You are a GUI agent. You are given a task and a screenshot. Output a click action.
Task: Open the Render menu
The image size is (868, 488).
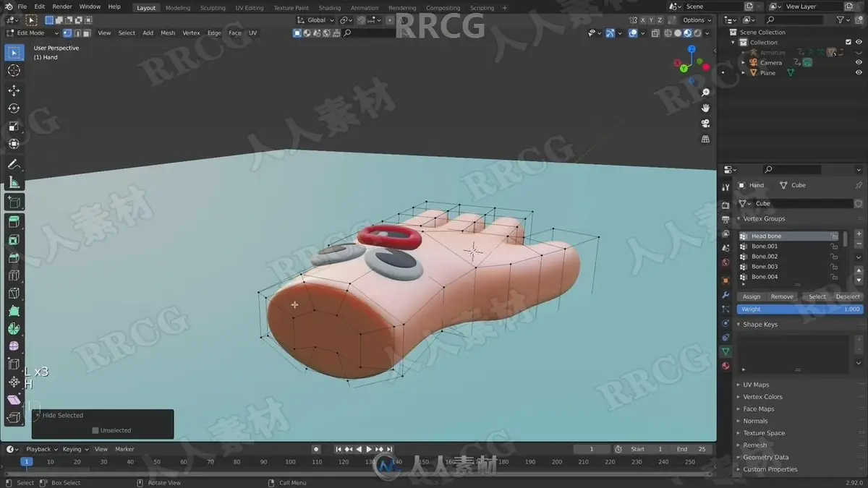coord(62,7)
